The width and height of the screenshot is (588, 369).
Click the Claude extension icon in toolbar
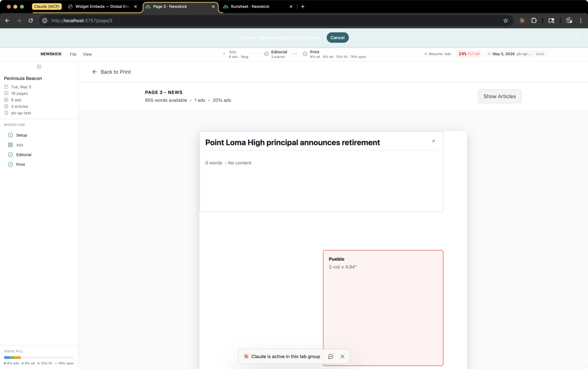(522, 21)
